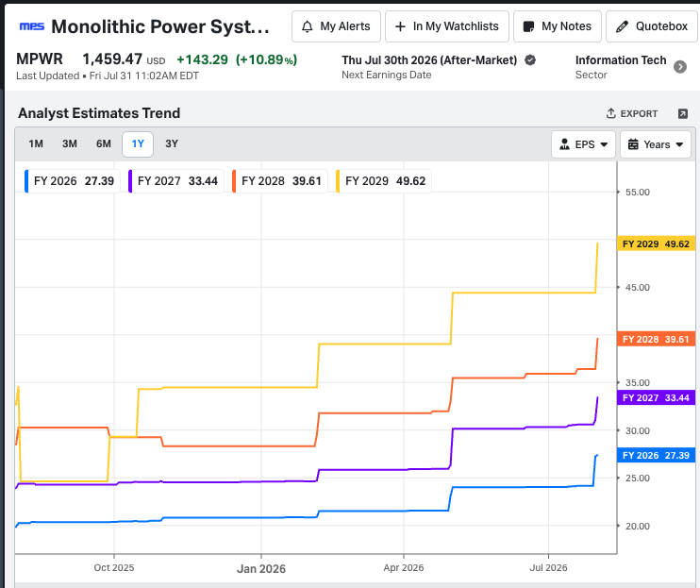Select the 1M time range
The width and height of the screenshot is (700, 588).
pyautogui.click(x=36, y=143)
